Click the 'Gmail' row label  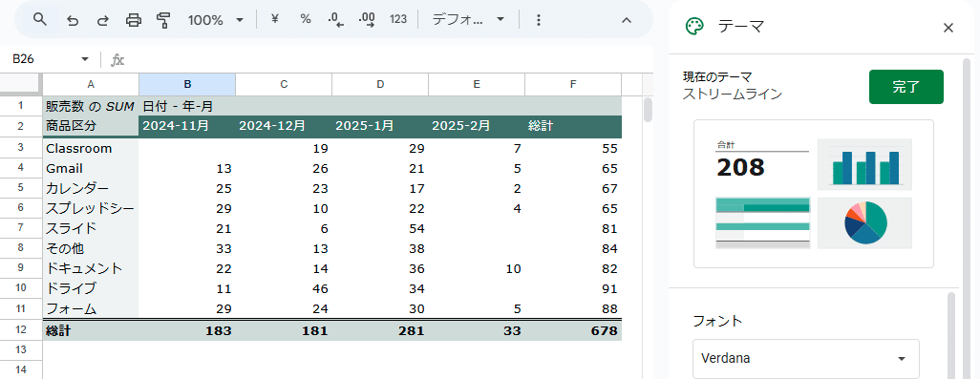tap(91, 169)
